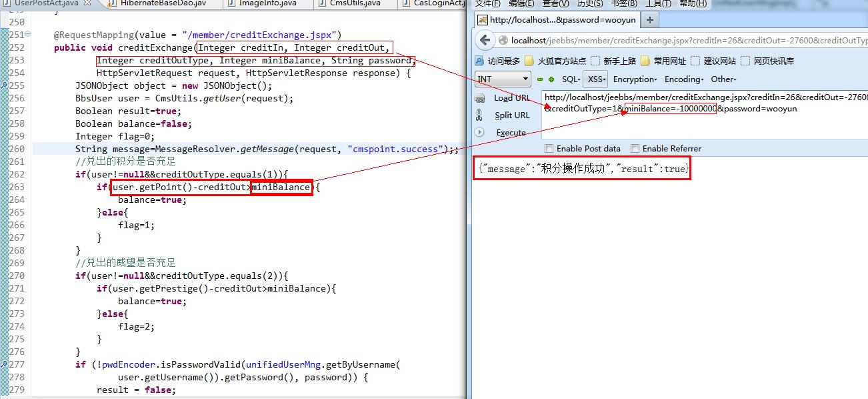Screen dimensions: 868x399
Task: Expand the Encoding dropdown menu
Action: point(684,79)
